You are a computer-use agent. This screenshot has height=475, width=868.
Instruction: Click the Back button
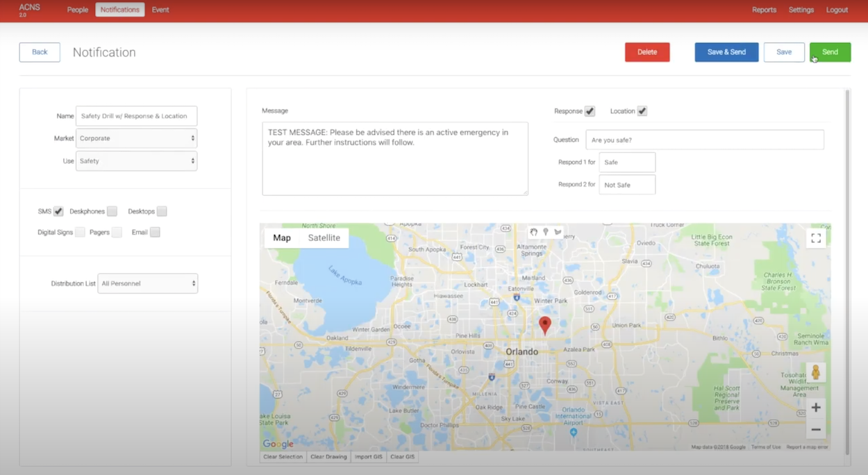(x=40, y=52)
